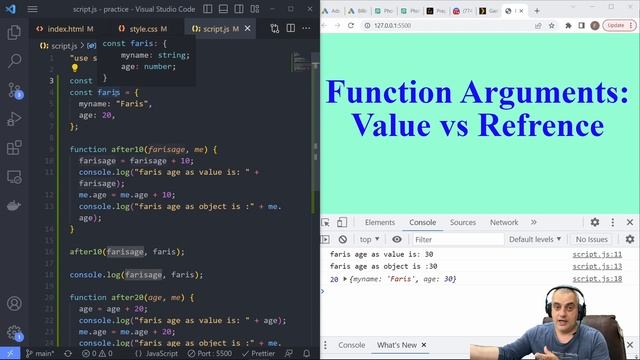This screenshot has height=360, width=640.
Task: Toggle the primary side bar layout icon
Action: coord(208,9)
